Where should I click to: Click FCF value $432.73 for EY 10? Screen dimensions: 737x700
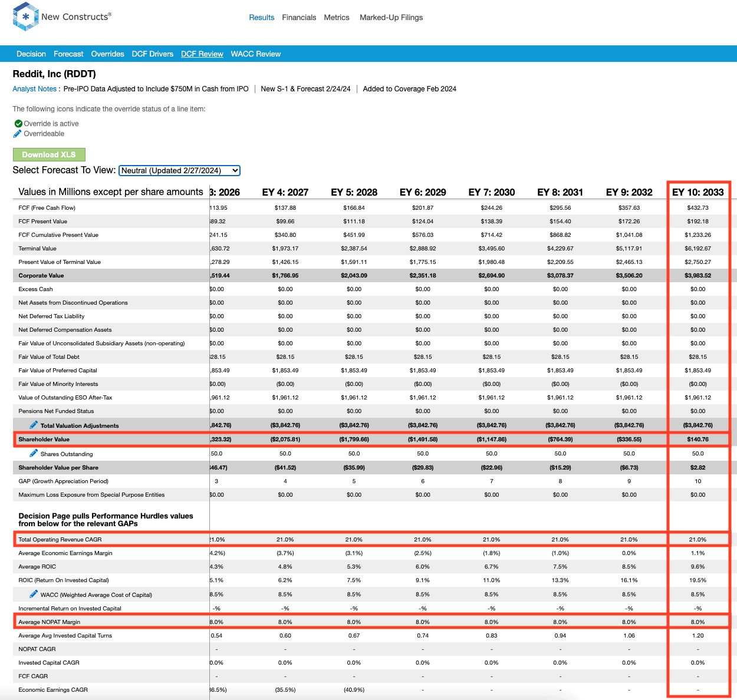click(698, 208)
